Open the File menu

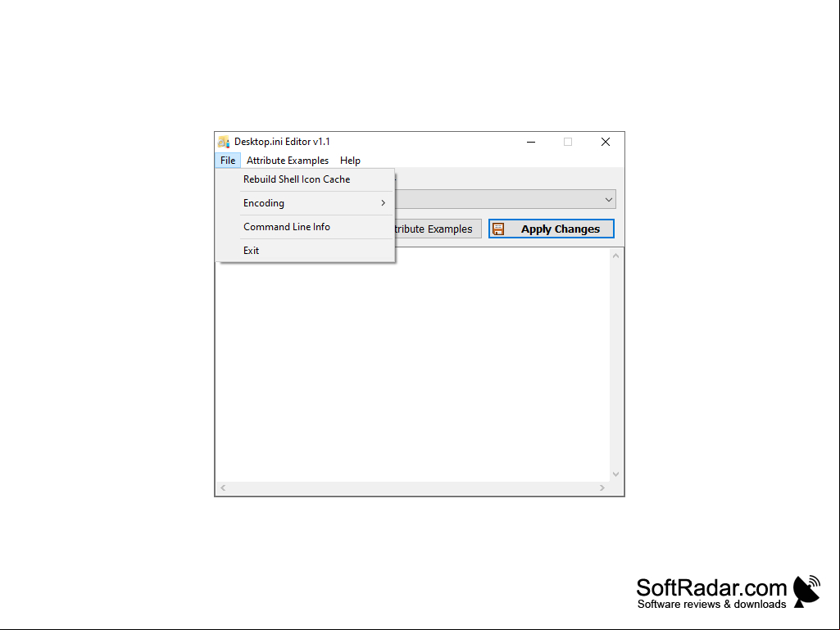[228, 161]
